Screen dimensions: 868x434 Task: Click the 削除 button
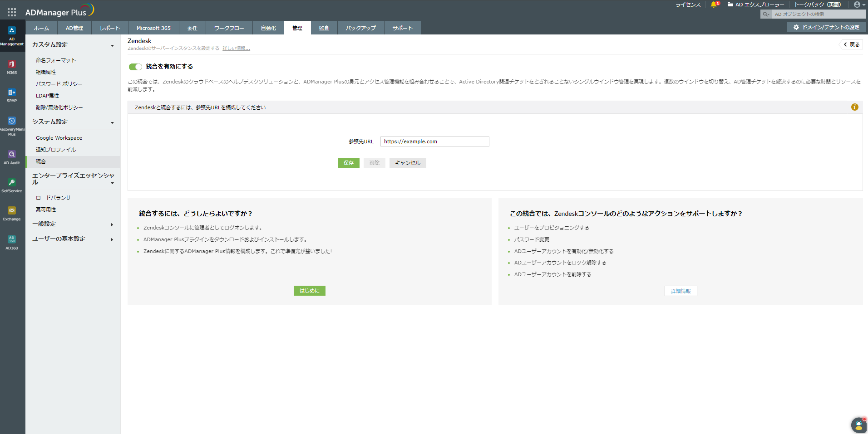375,163
